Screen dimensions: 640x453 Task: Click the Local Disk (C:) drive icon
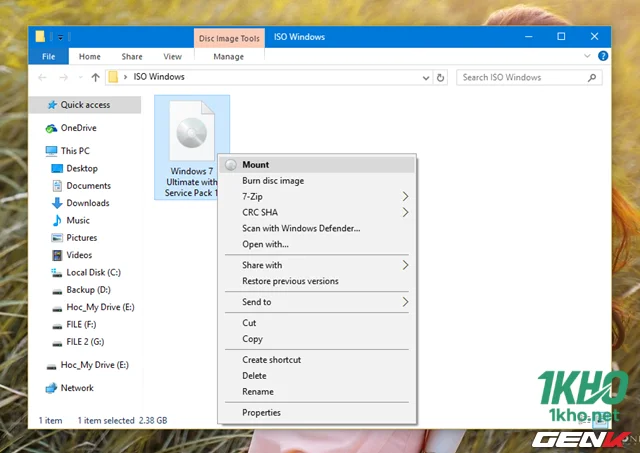(x=57, y=273)
